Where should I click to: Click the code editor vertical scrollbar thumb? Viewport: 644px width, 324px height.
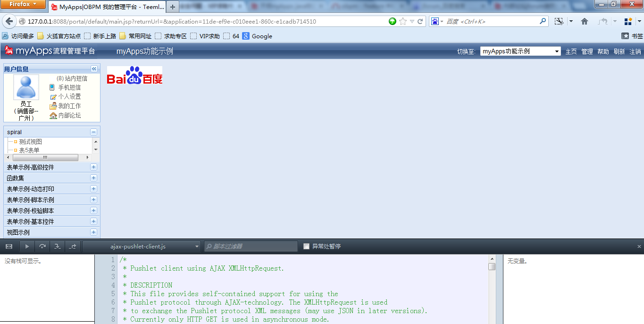(492, 266)
